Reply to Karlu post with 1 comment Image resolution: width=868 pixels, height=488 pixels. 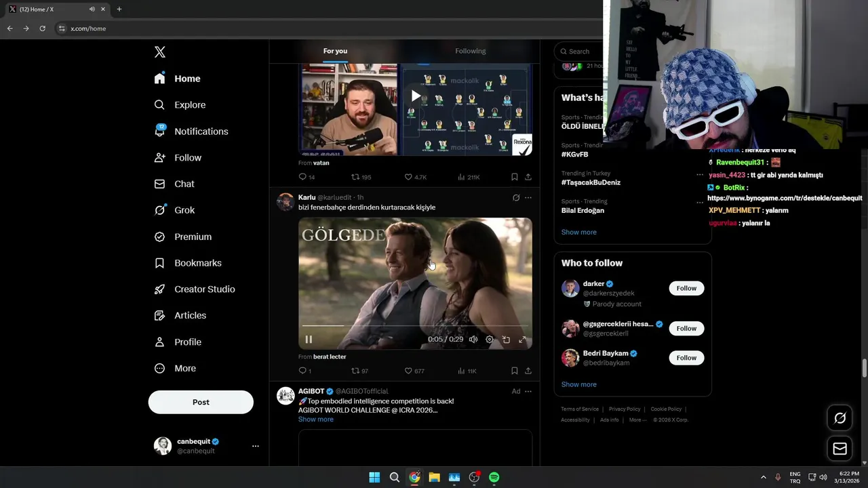coord(305,371)
